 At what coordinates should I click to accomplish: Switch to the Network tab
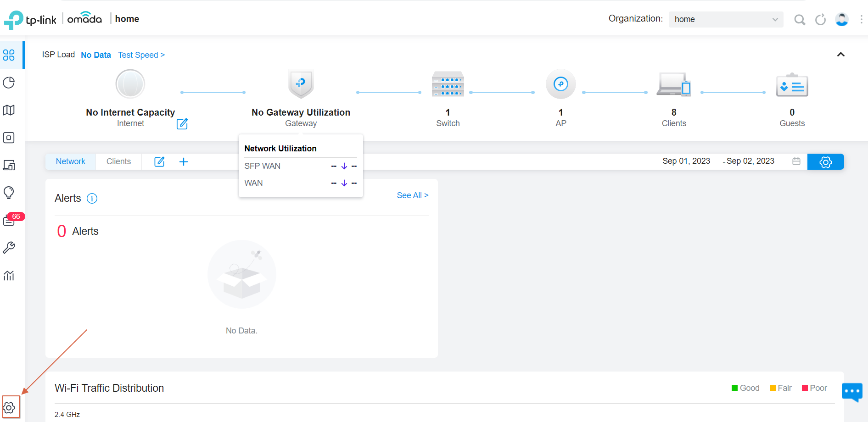pos(71,161)
